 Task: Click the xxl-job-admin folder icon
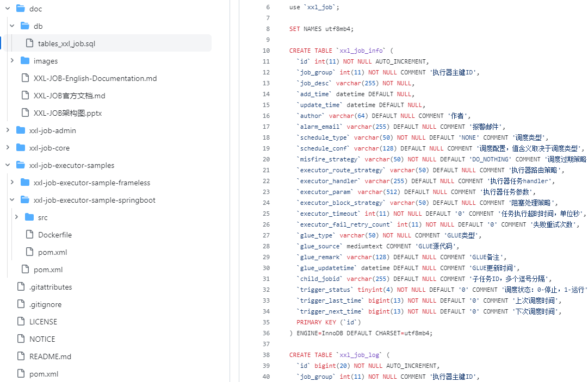[x=21, y=130]
